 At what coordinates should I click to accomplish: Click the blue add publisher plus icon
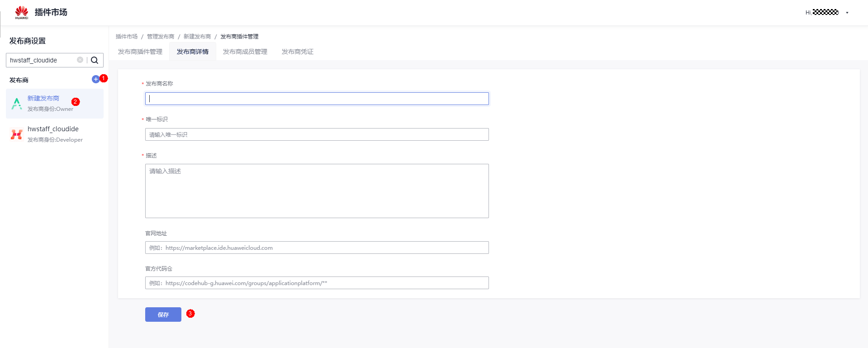pos(95,79)
